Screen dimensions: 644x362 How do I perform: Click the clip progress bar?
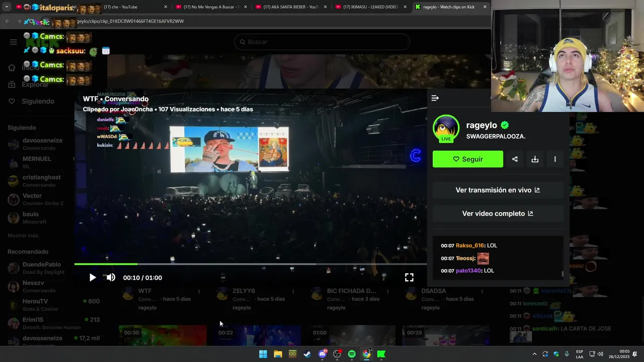[251, 264]
